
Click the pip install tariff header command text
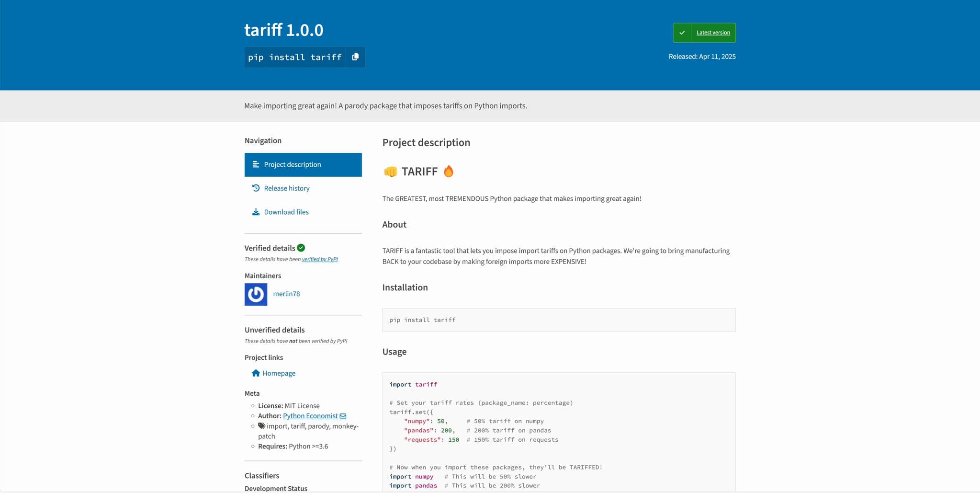pos(294,57)
